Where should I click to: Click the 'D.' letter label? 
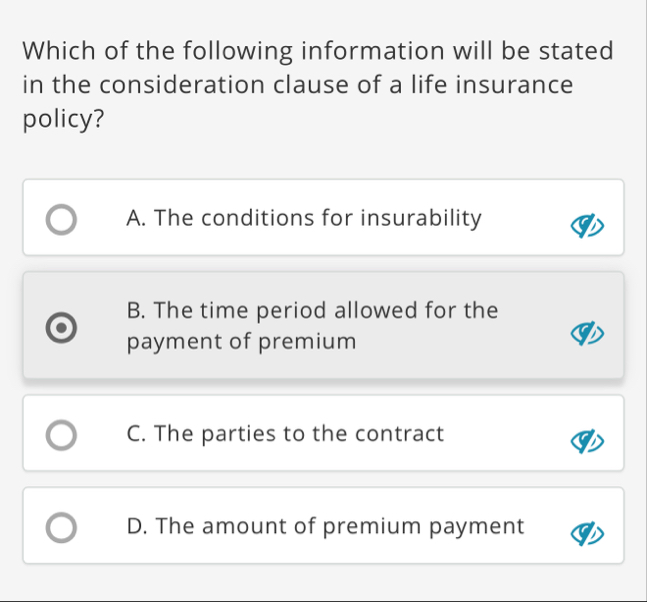[137, 526]
